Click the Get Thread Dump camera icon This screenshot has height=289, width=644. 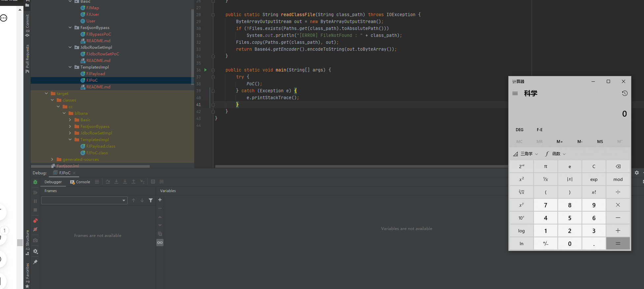tap(35, 241)
